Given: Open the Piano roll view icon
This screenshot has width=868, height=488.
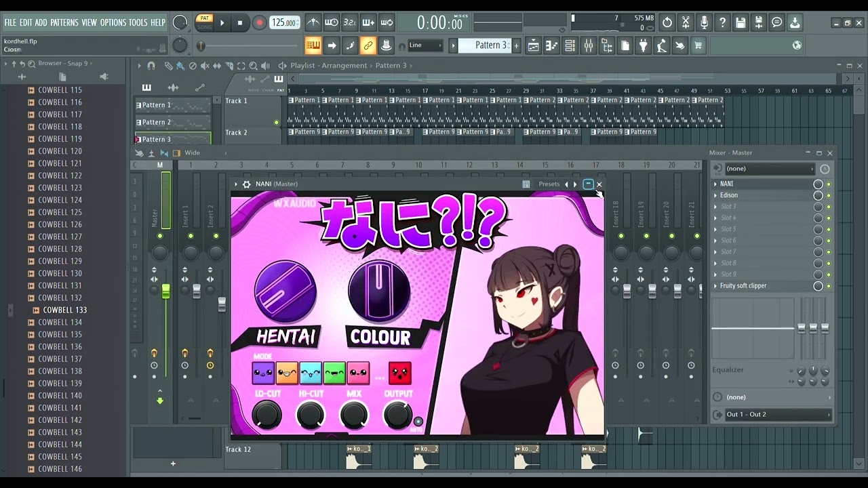Looking at the screenshot, I should pyautogui.click(x=551, y=45).
